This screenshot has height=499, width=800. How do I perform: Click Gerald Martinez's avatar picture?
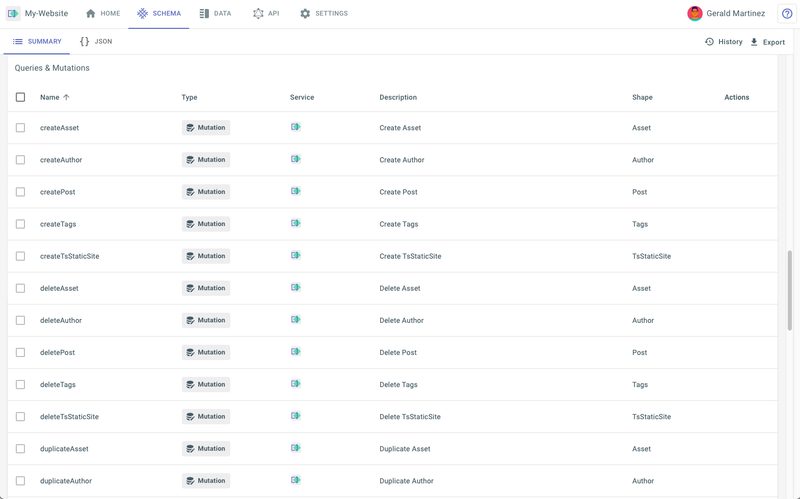click(x=694, y=13)
